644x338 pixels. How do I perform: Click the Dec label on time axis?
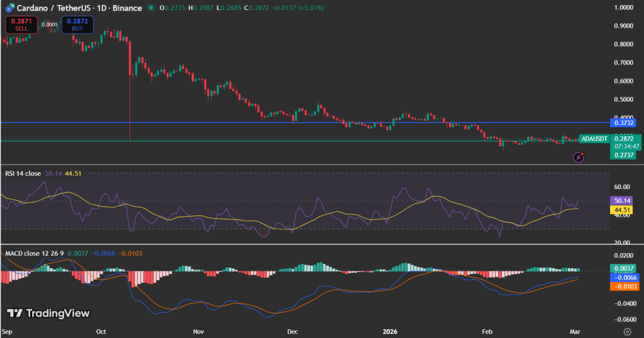(292, 332)
